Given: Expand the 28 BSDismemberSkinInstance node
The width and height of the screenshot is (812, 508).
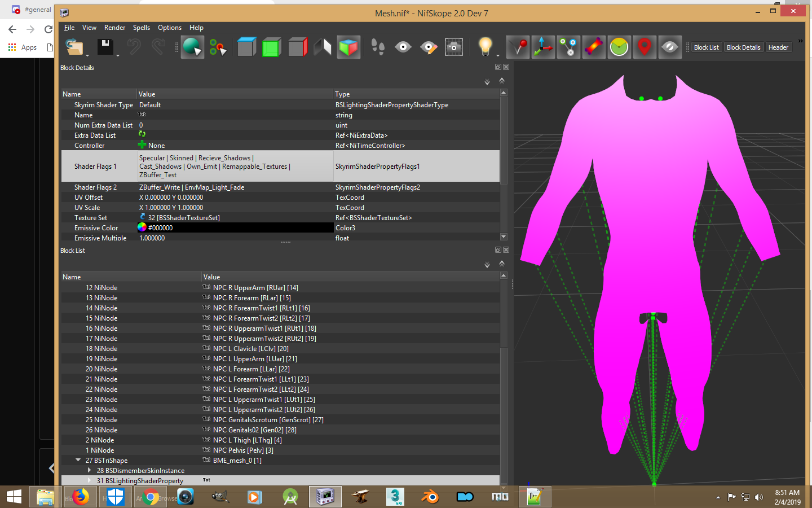Looking at the screenshot, I should [x=89, y=470].
